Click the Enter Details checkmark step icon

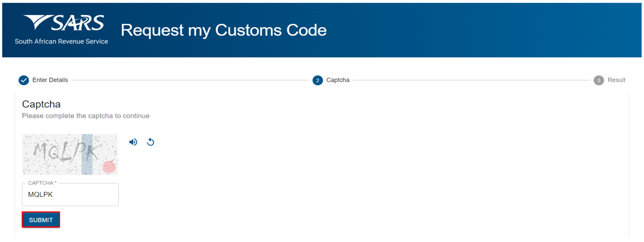(24, 80)
